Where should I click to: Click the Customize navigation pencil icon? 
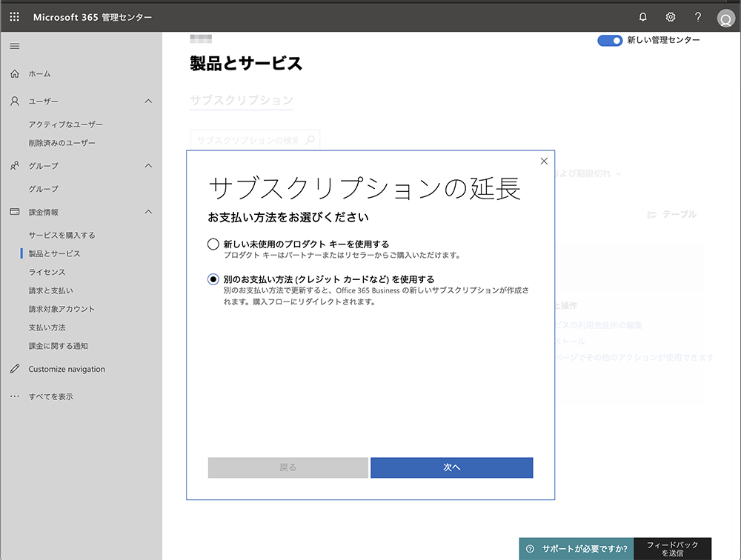tap(15, 369)
